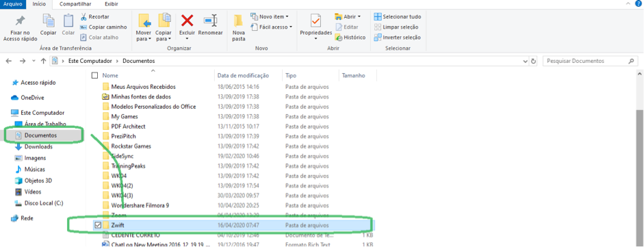This screenshot has height=247, width=644.
Task: Open Vídeos in the sidebar
Action: pyautogui.click(x=32, y=192)
